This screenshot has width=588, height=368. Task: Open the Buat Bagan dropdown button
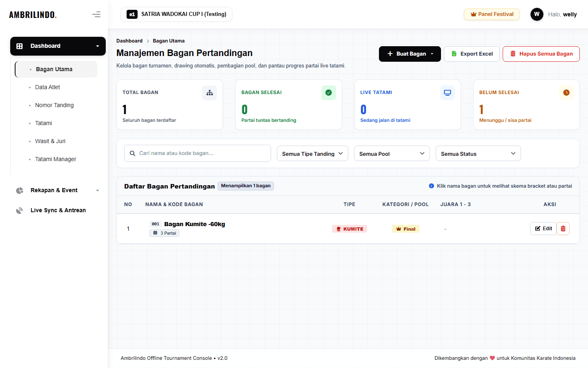click(410, 54)
